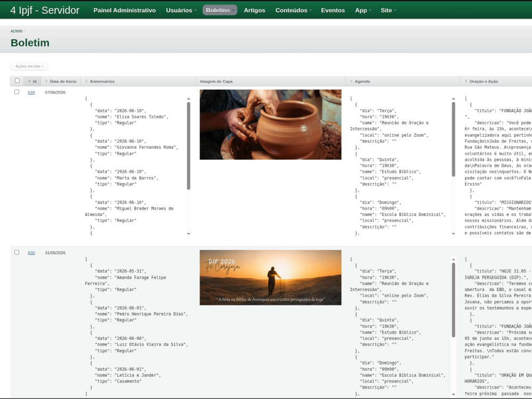Click the "Casamento" tipo value
The width and height of the screenshot is (532, 399).
click(128, 381)
